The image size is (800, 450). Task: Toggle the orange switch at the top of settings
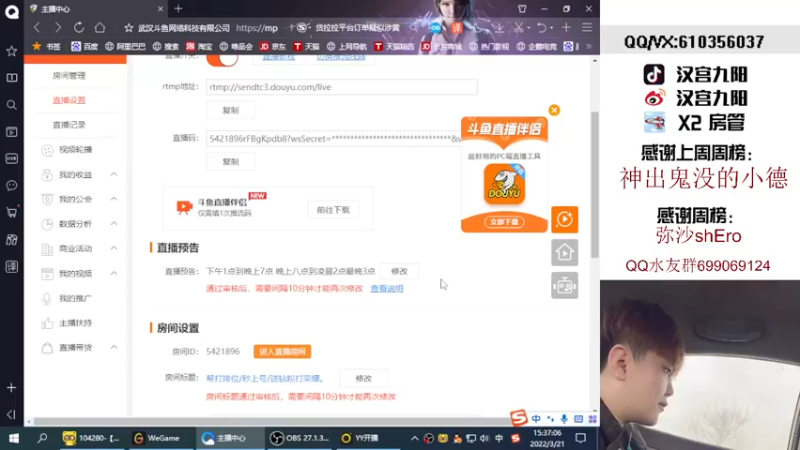(x=222, y=59)
